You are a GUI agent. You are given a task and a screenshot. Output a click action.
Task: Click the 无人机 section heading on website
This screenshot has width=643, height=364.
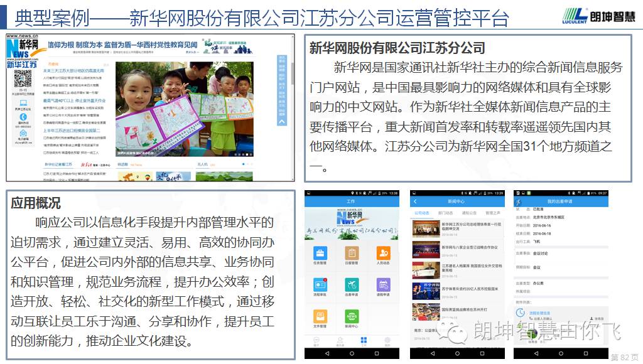202,164
